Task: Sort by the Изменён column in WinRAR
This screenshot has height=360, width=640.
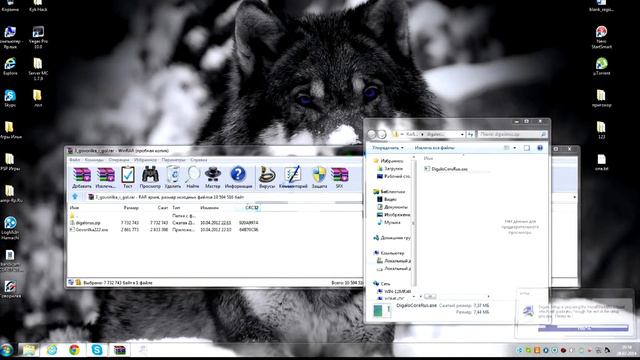Action: pos(209,208)
